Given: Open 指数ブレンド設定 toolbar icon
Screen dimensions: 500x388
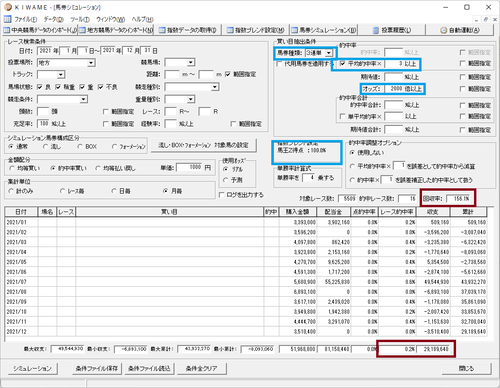Looking at the screenshot, I should click(x=230, y=30).
